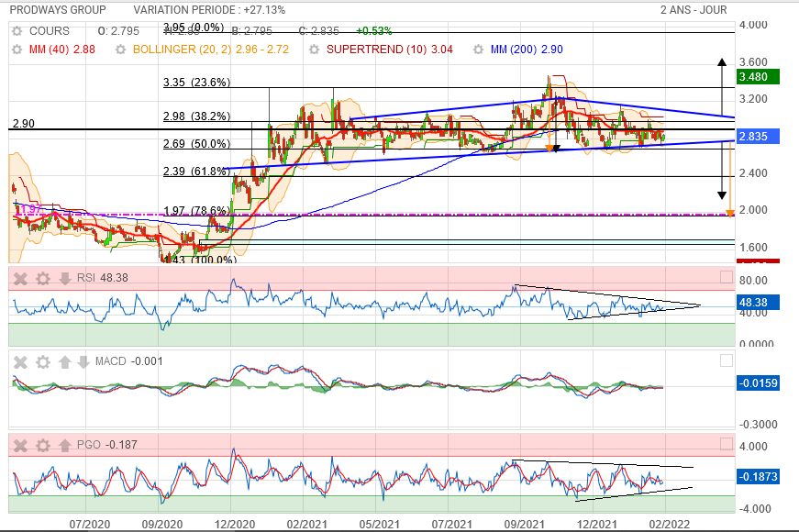Click the 2.000 price axis tick
The height and width of the screenshot is (532, 799).
click(x=753, y=210)
